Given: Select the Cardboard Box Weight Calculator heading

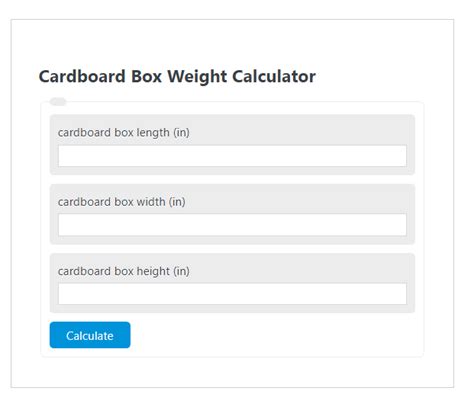Looking at the screenshot, I should (x=177, y=77).
